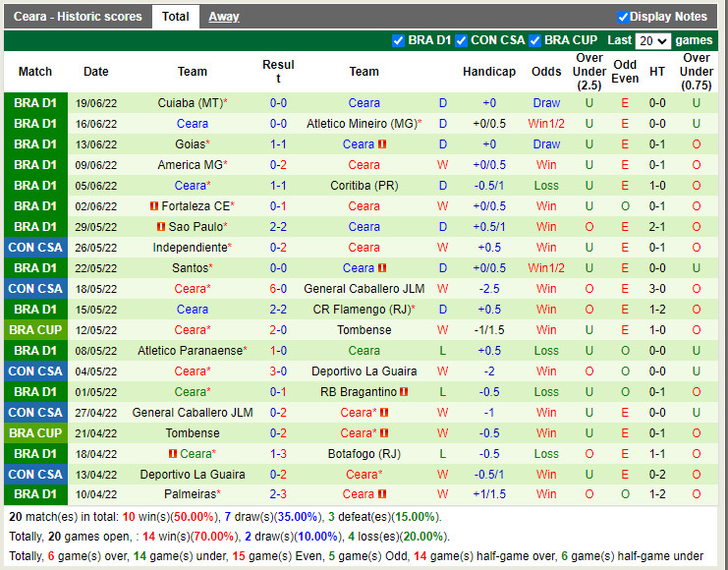Image resolution: width=728 pixels, height=570 pixels.
Task: Open the America MG team link
Action: (x=193, y=165)
